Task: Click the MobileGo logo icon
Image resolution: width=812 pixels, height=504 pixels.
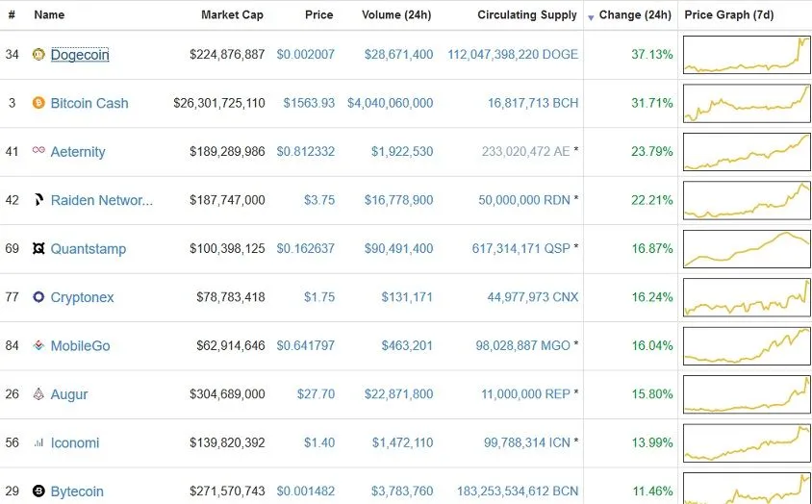Action: coord(38,345)
